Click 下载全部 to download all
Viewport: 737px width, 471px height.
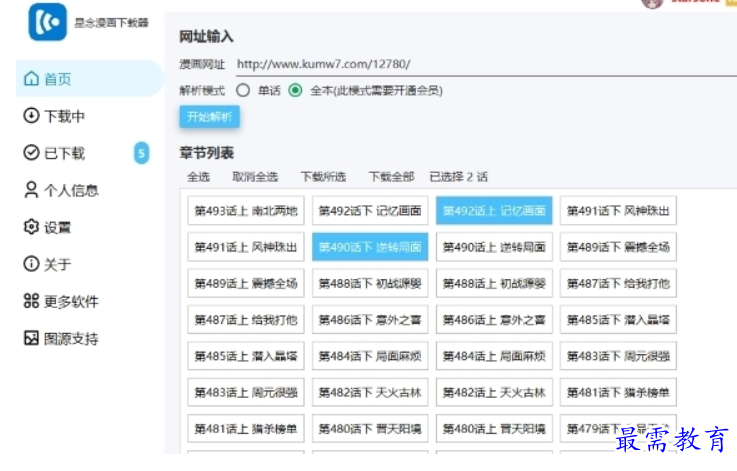[392, 177]
